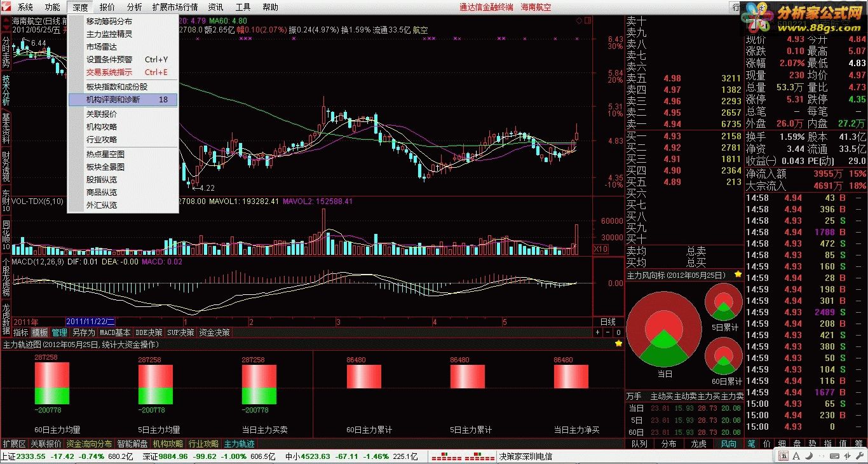The width and height of the screenshot is (868, 464).
Task: Choose 外汇纵览 menu entry
Action: [123, 205]
